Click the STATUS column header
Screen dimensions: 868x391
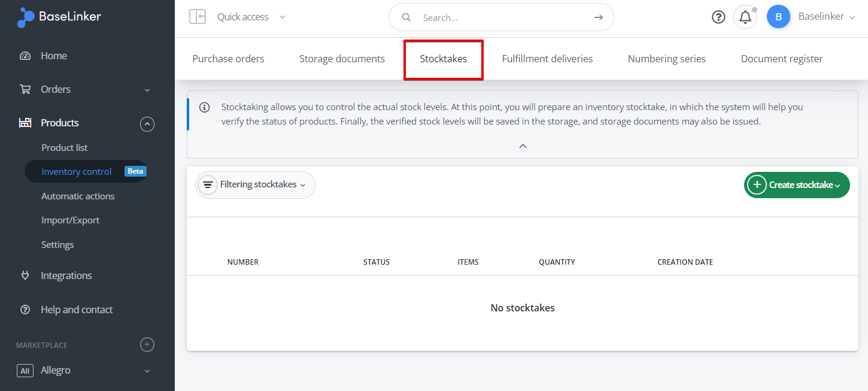[377, 262]
